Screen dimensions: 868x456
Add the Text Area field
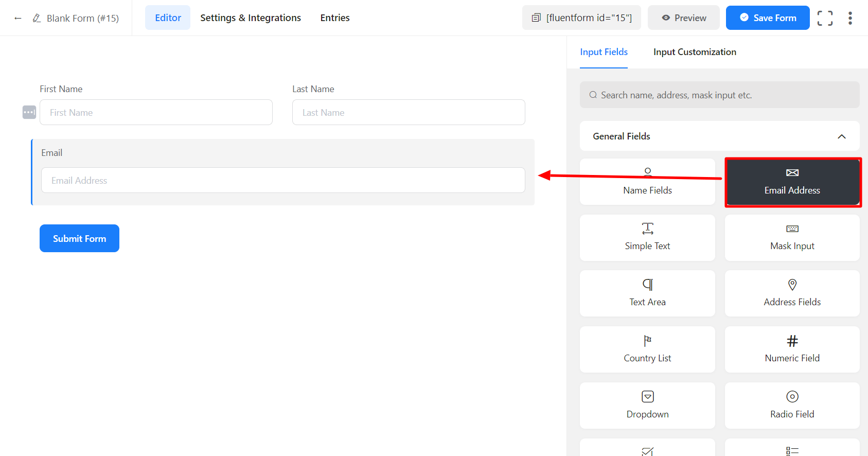(647, 293)
